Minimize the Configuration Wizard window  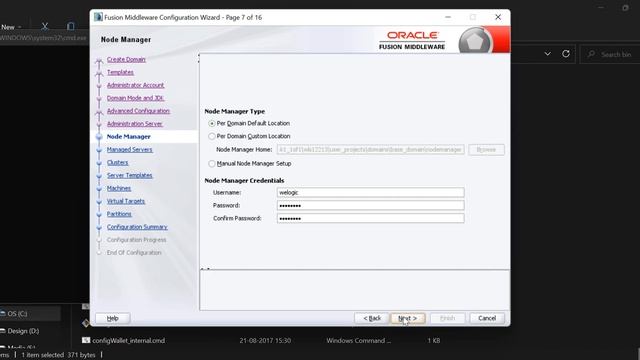pyautogui.click(x=448, y=17)
